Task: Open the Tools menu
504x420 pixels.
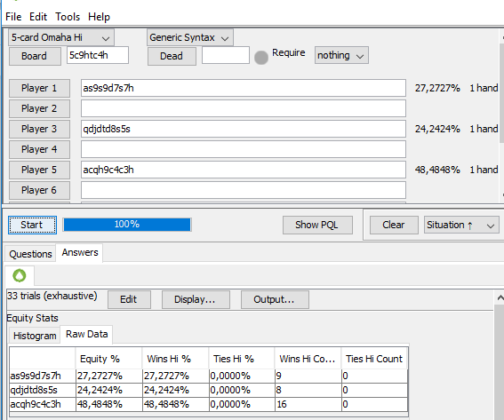Action: (68, 17)
